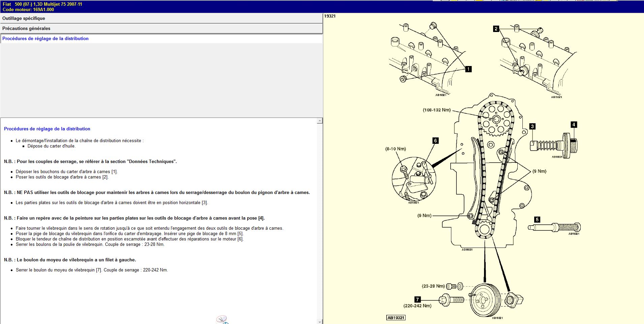Click the scroll up arrow in the text panel
This screenshot has width=644, height=324.
(x=320, y=121)
